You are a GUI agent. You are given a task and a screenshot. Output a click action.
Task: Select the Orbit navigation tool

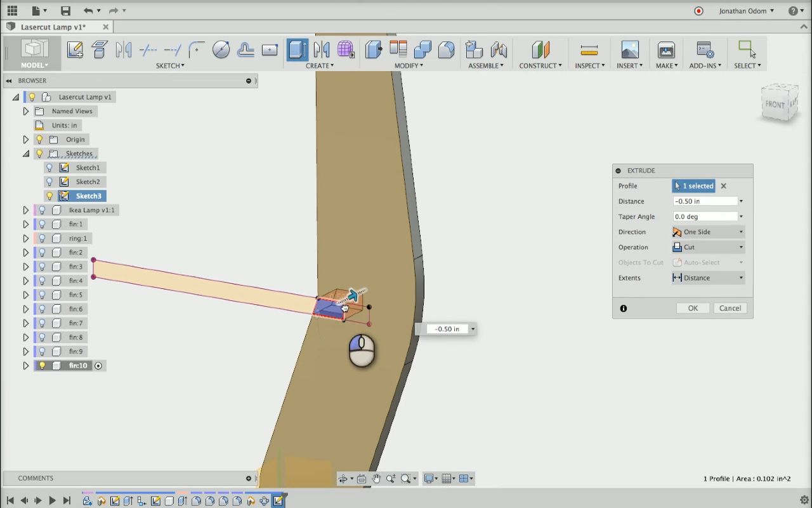point(343,479)
